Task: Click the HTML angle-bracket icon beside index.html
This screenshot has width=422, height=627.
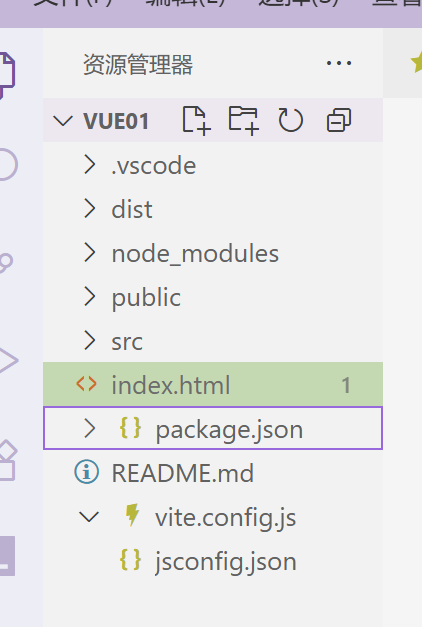Action: coord(86,384)
